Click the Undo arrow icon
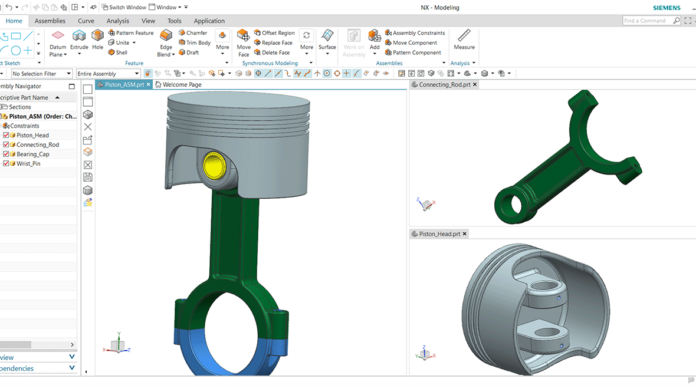696x385 pixels. click(8, 7)
